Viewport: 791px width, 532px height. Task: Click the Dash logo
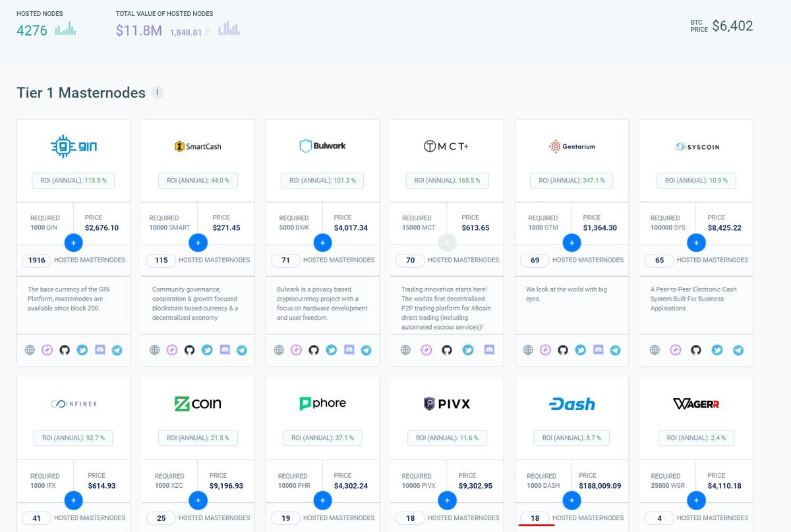click(x=571, y=403)
